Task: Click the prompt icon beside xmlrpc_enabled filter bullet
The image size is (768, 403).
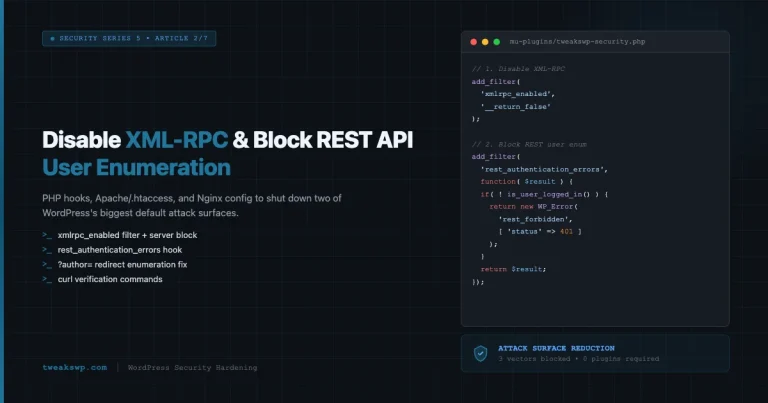Action: (x=47, y=235)
